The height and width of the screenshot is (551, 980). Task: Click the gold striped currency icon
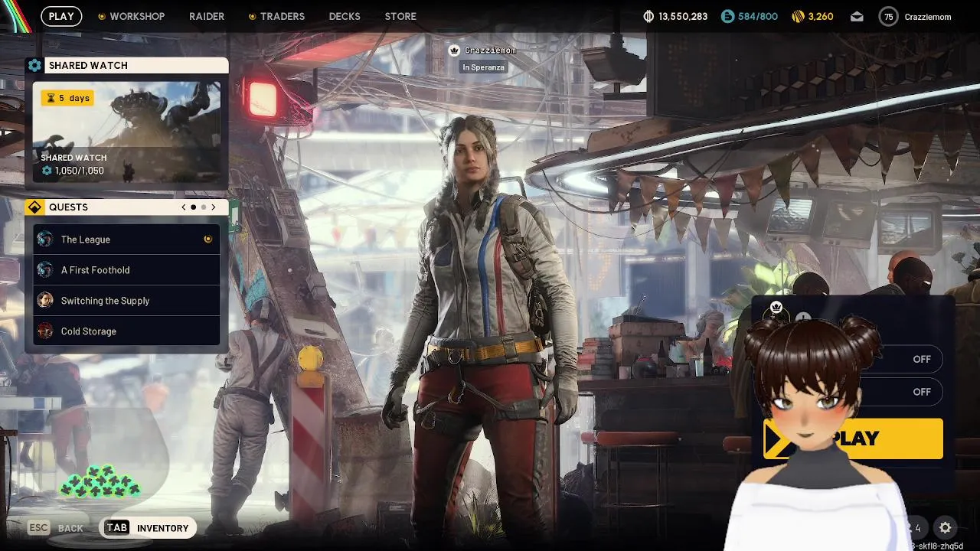click(x=797, y=16)
